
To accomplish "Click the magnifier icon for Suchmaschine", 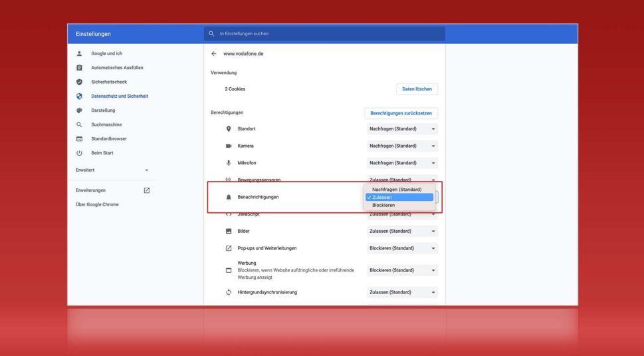I will click(x=79, y=124).
